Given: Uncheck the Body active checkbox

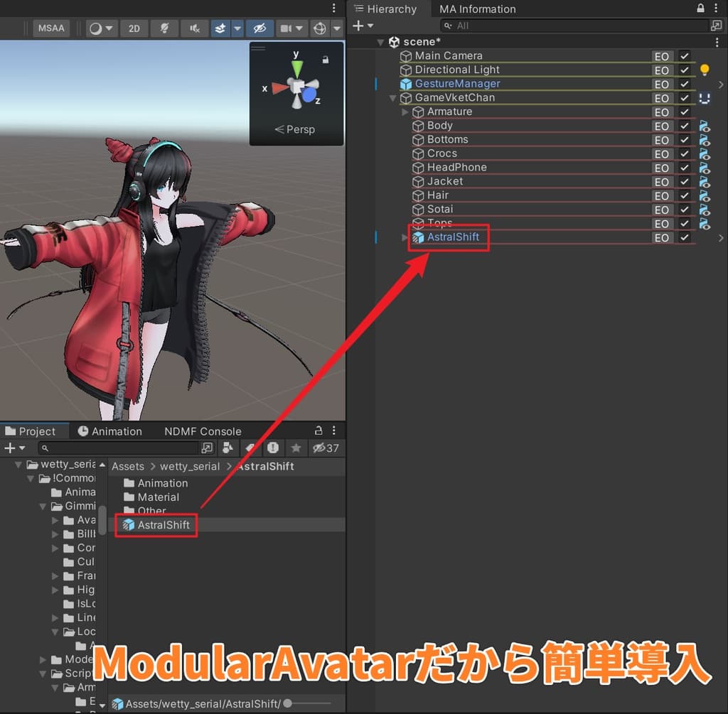Looking at the screenshot, I should (685, 126).
